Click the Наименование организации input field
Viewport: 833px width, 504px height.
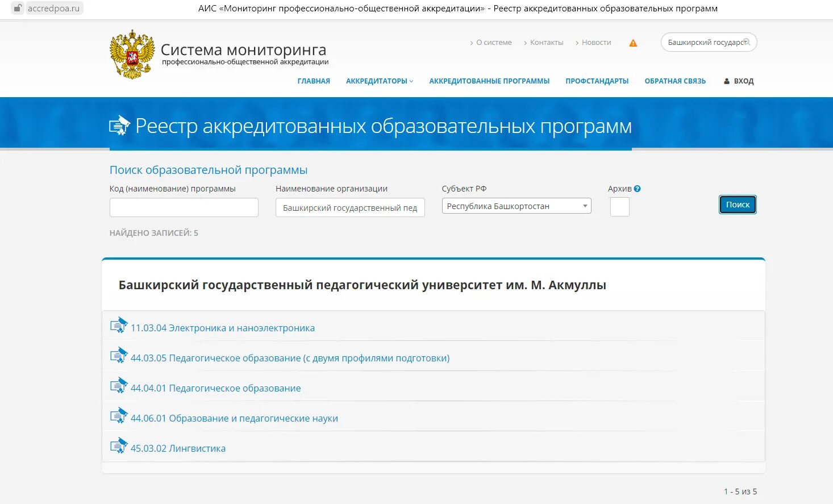350,207
